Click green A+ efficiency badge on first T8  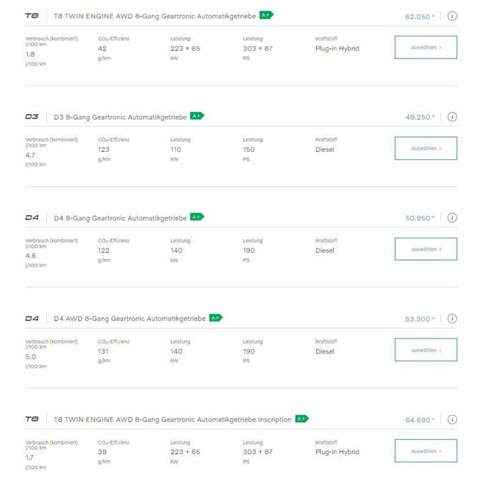point(266,15)
